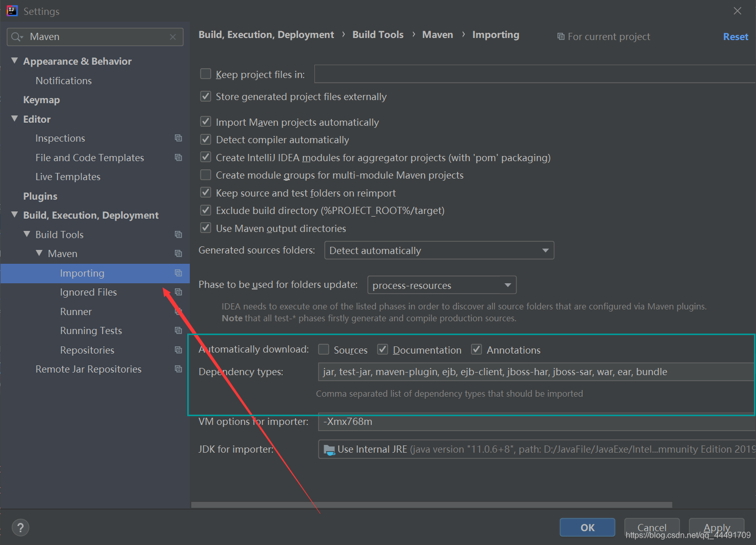Collapse the Build Tools tree node

coord(27,234)
